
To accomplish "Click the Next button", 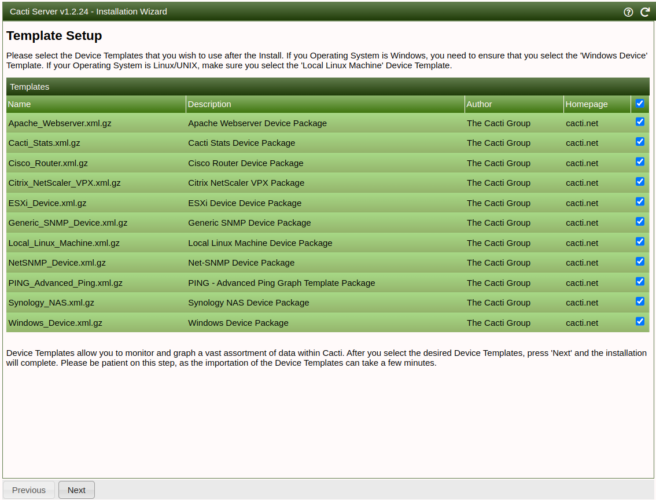I will click(x=76, y=490).
